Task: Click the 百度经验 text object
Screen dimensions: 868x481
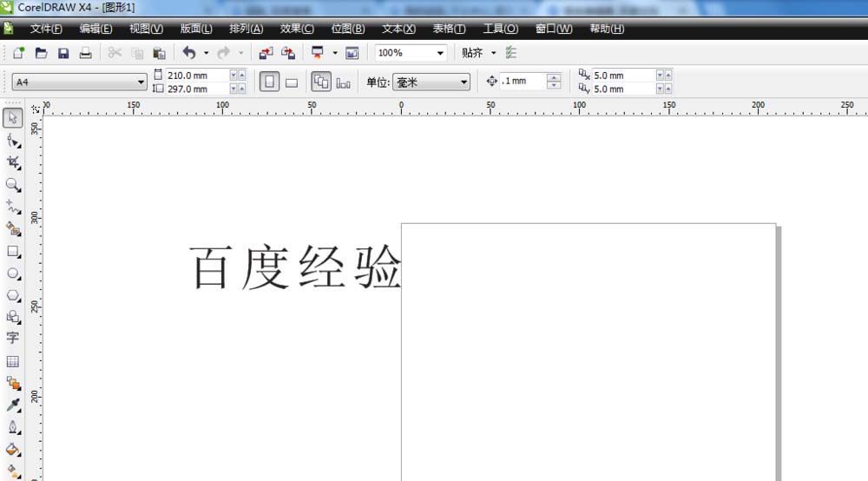Action: tap(294, 267)
